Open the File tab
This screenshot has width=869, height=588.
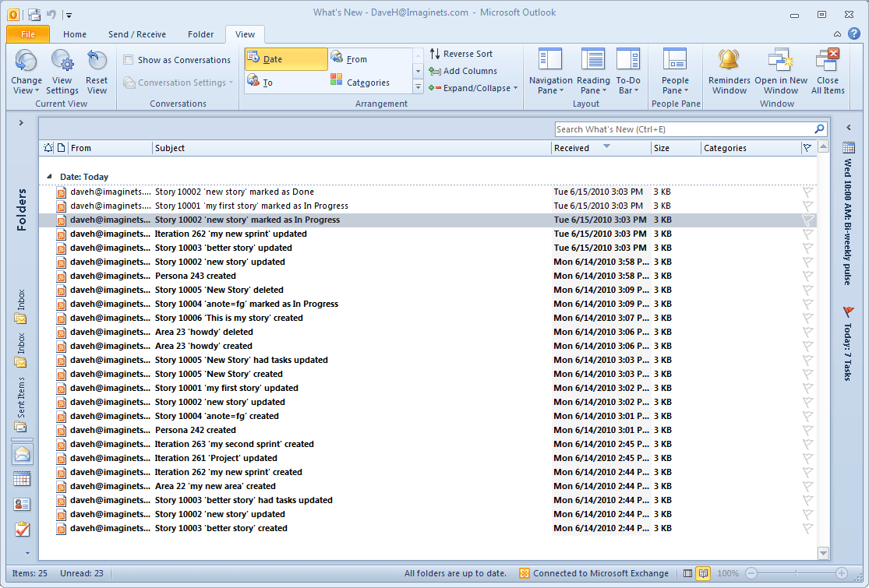28,34
